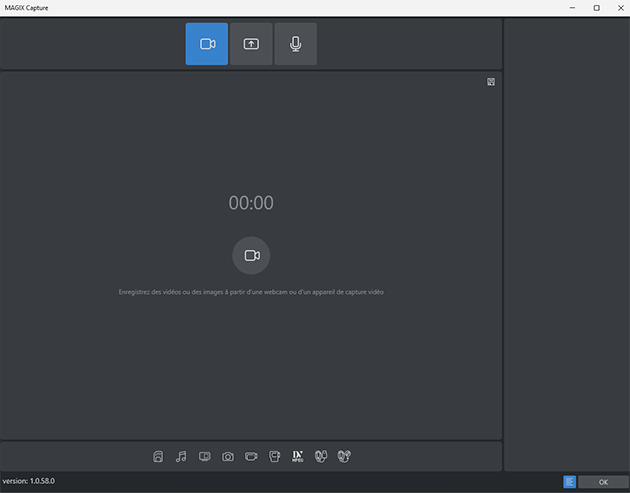The width and height of the screenshot is (630, 493).
Task: Minimize the MAGIX Capture window
Action: point(572,8)
